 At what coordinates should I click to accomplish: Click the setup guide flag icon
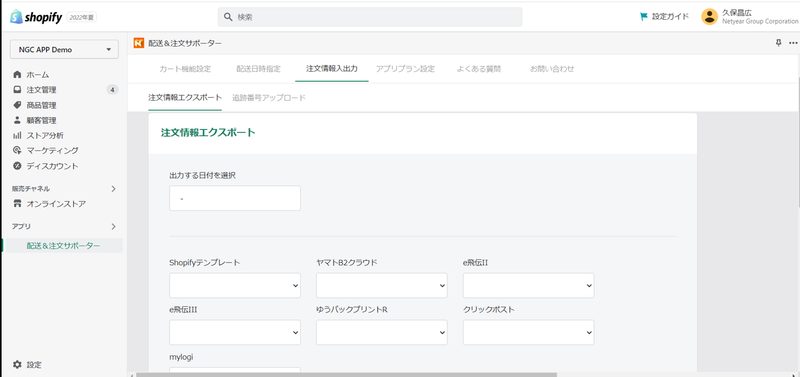(643, 17)
